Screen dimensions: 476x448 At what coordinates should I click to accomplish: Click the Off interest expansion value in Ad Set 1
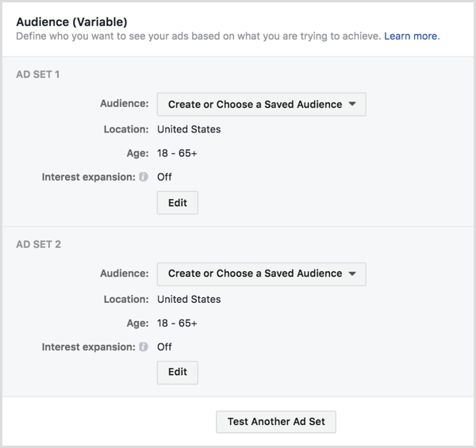click(x=164, y=177)
